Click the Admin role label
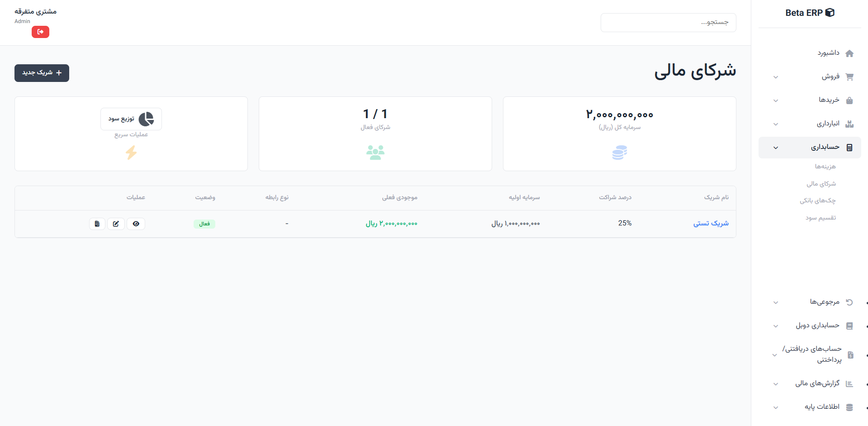 pyautogui.click(x=22, y=21)
